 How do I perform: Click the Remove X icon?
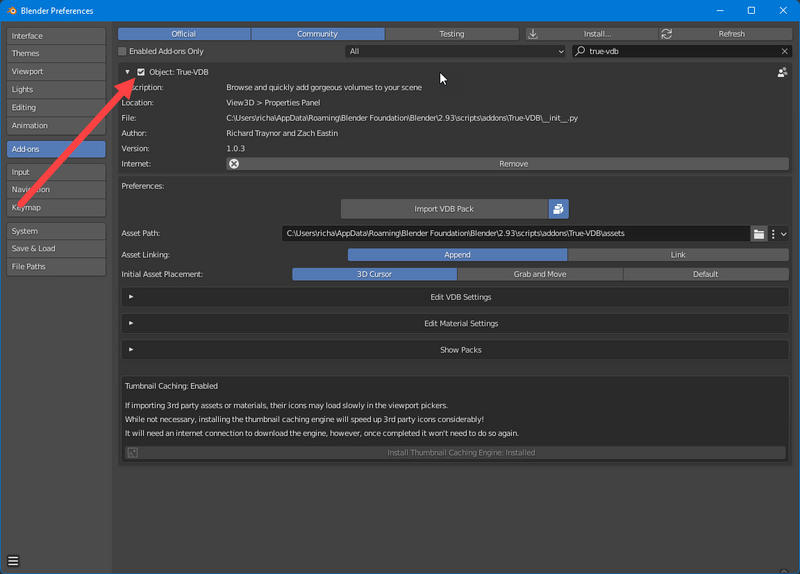click(233, 164)
